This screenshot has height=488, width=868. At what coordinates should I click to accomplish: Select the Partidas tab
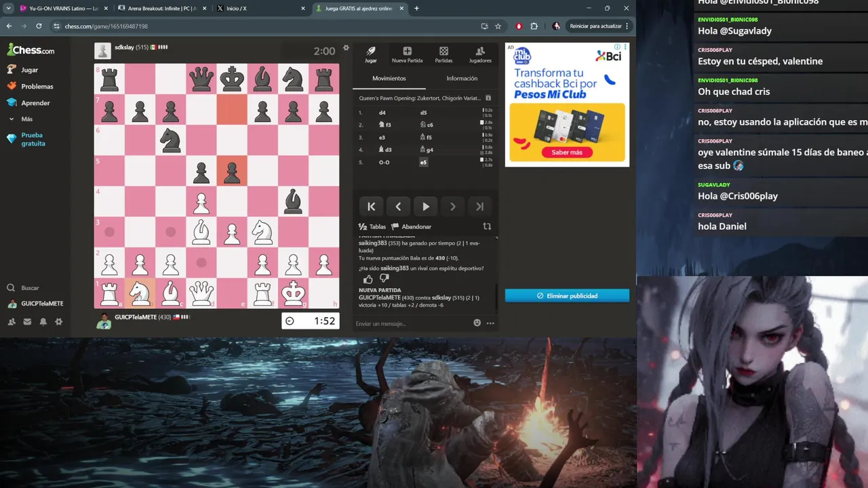pyautogui.click(x=443, y=55)
